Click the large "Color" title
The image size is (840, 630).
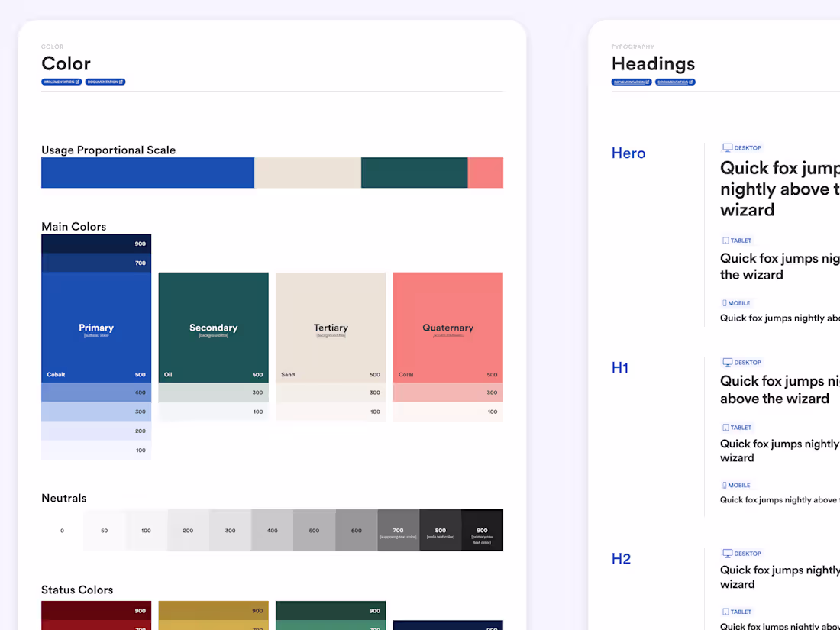click(66, 63)
